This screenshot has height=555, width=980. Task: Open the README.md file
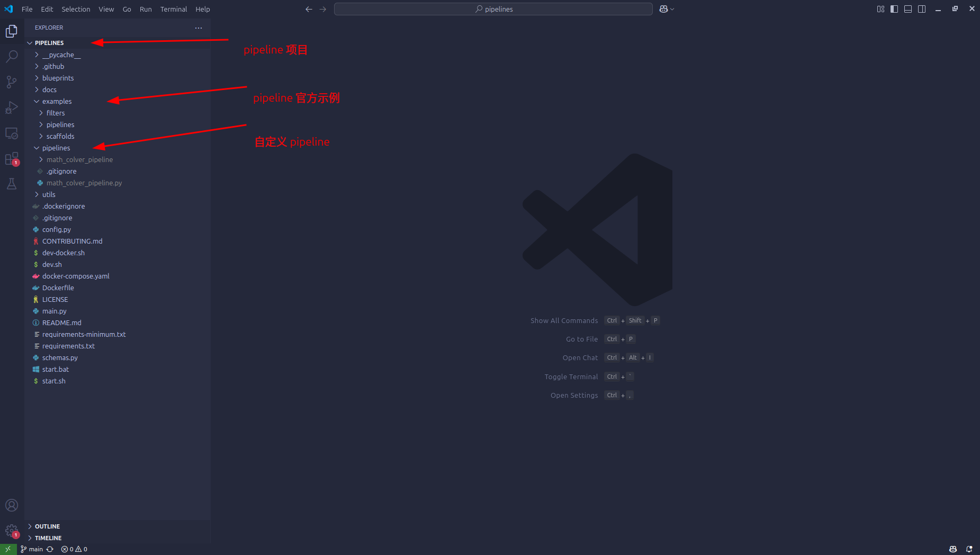pos(118,323)
